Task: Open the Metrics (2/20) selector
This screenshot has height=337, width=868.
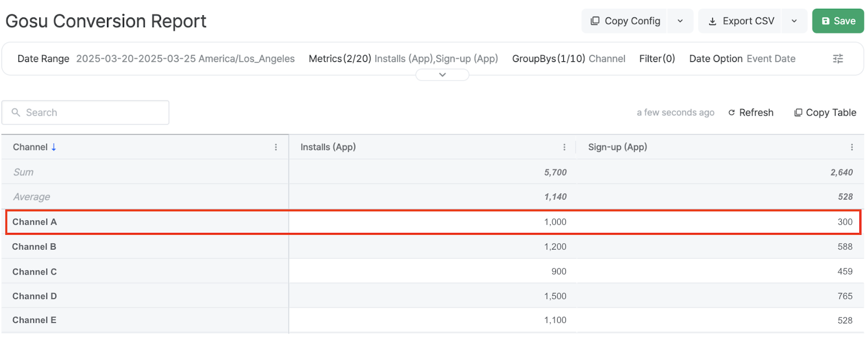Action: [x=403, y=59]
